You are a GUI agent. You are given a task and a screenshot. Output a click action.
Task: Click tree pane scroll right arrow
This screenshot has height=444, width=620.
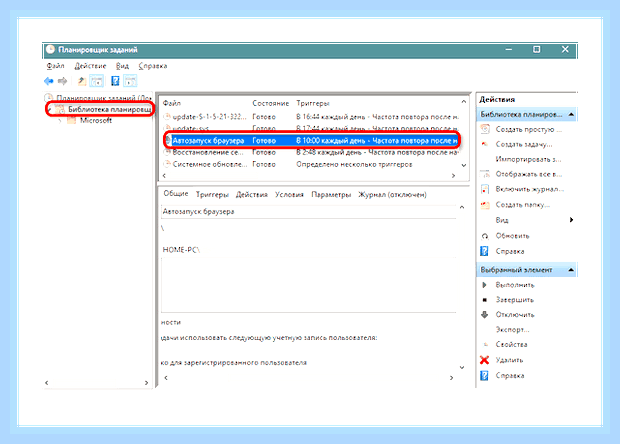tap(146, 383)
